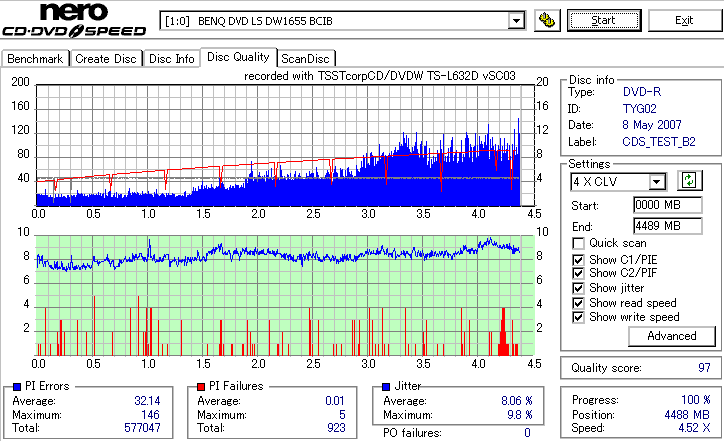Click the blue Jitter legend square

[x=386, y=387]
